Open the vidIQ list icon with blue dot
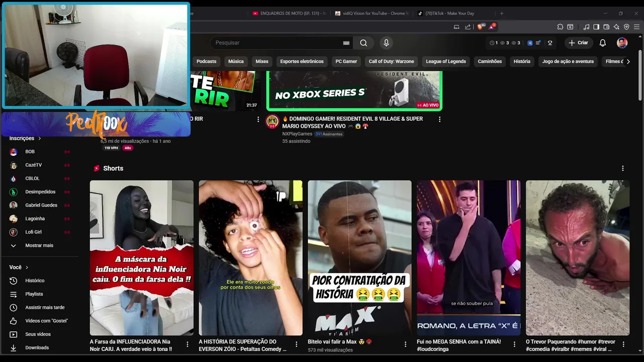This screenshot has width=644, height=362. coord(538,43)
